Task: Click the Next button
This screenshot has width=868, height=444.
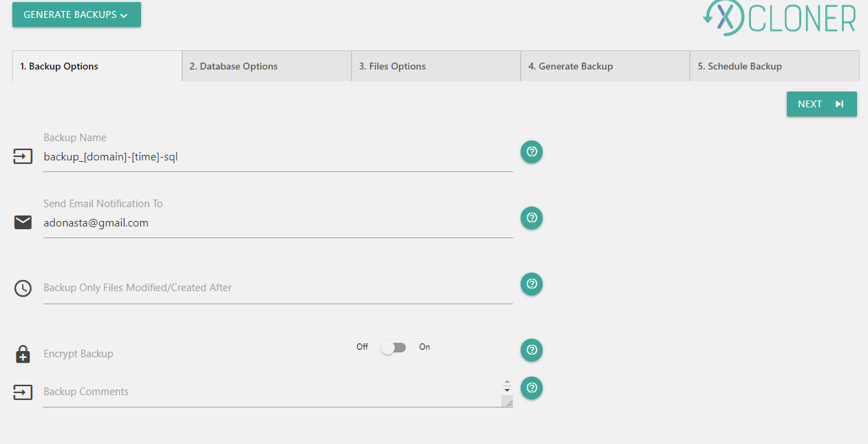Action: pyautogui.click(x=822, y=104)
